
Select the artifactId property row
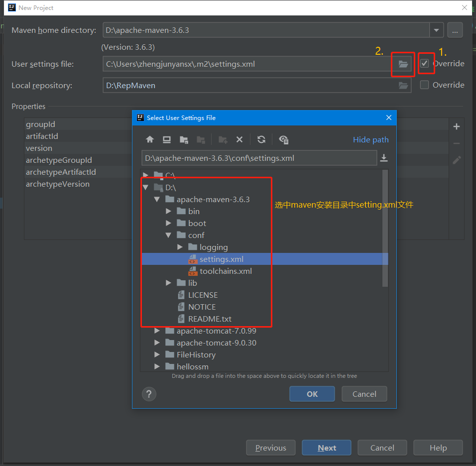78,136
